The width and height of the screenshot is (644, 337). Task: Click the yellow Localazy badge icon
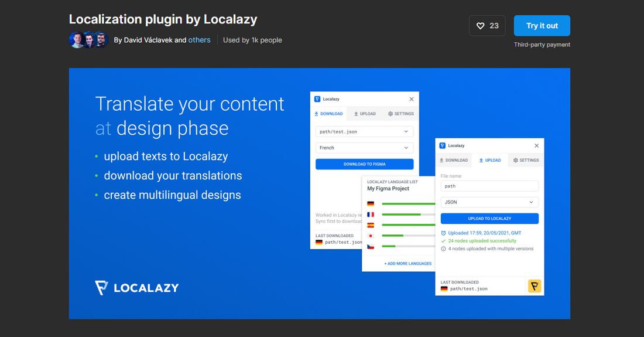pos(535,286)
